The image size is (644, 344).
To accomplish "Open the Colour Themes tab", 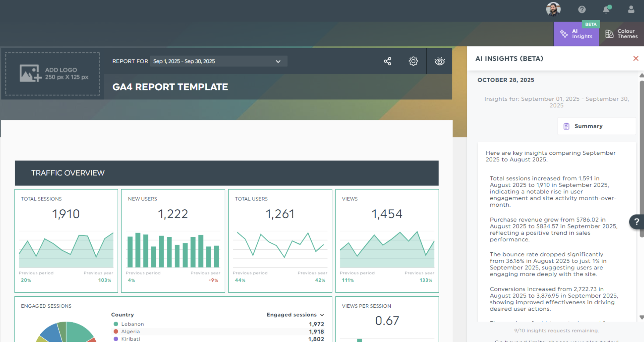I will (x=621, y=34).
